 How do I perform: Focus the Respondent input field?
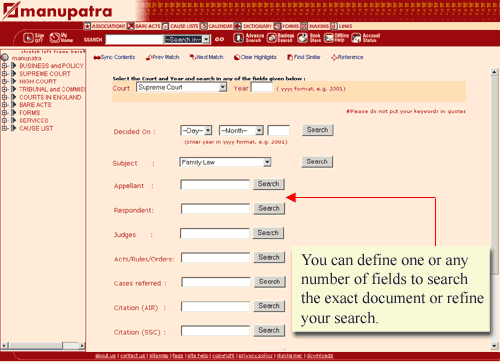coord(216,209)
